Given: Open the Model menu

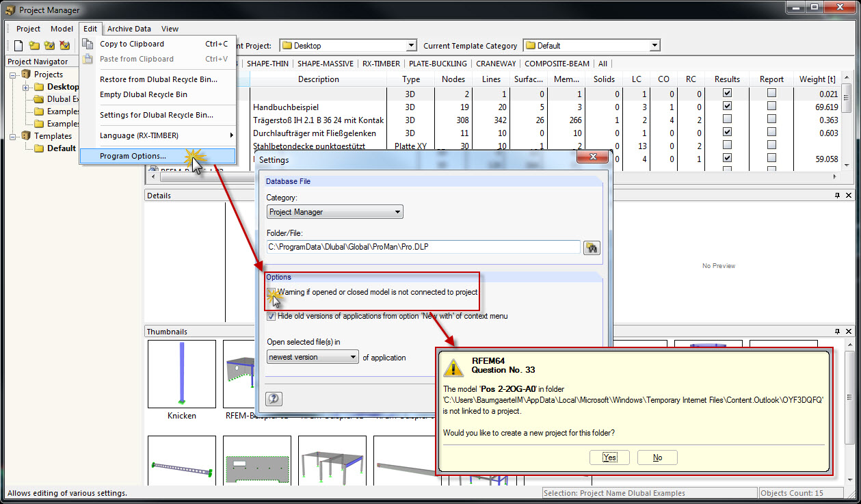Looking at the screenshot, I should 62,29.
